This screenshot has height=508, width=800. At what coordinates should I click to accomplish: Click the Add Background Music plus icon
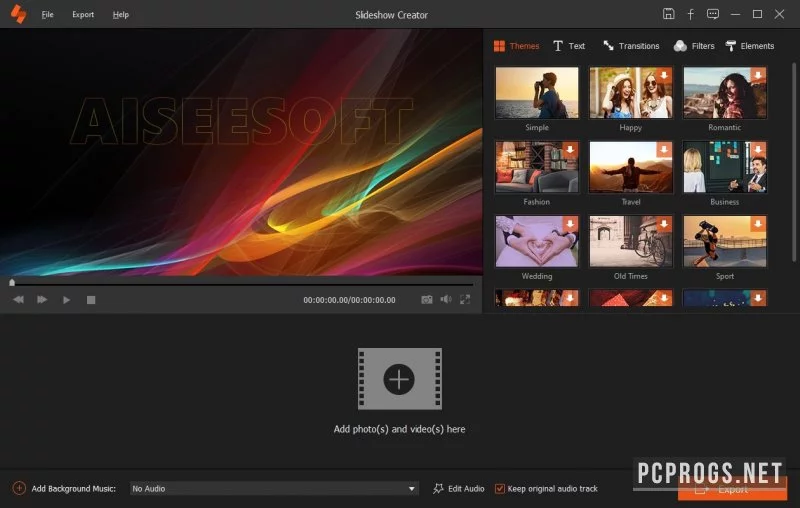(19, 488)
